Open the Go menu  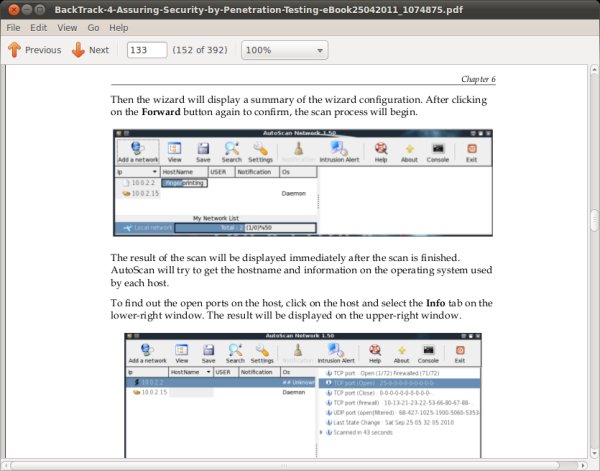coord(93,28)
